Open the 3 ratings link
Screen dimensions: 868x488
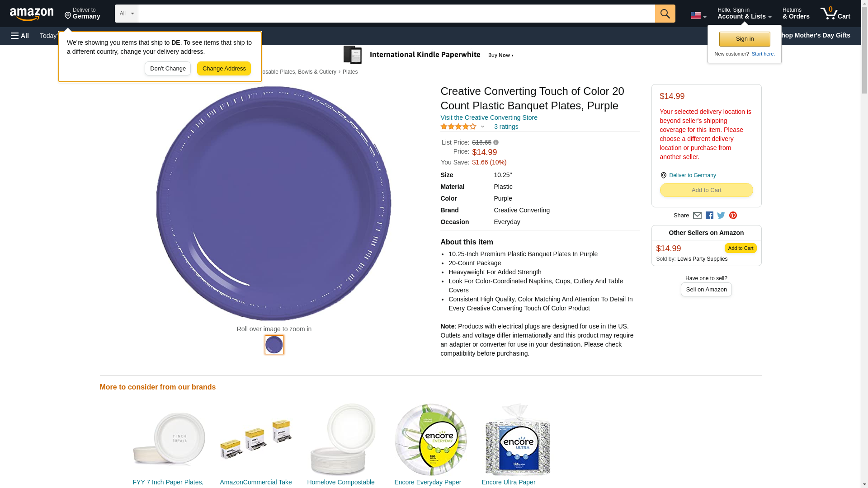point(506,127)
